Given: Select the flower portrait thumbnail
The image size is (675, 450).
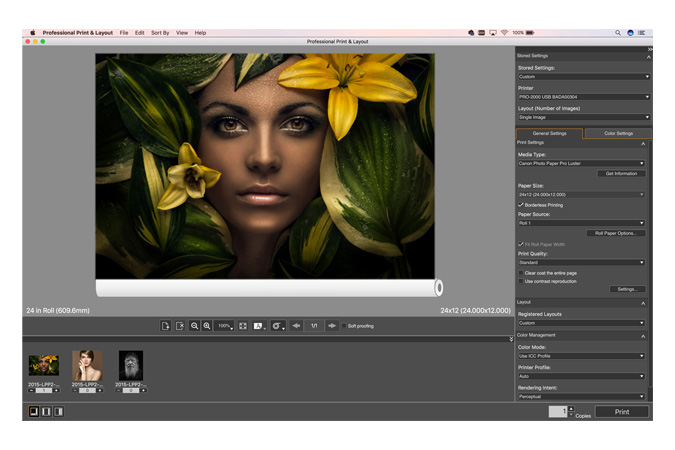Looking at the screenshot, I should point(43,365).
